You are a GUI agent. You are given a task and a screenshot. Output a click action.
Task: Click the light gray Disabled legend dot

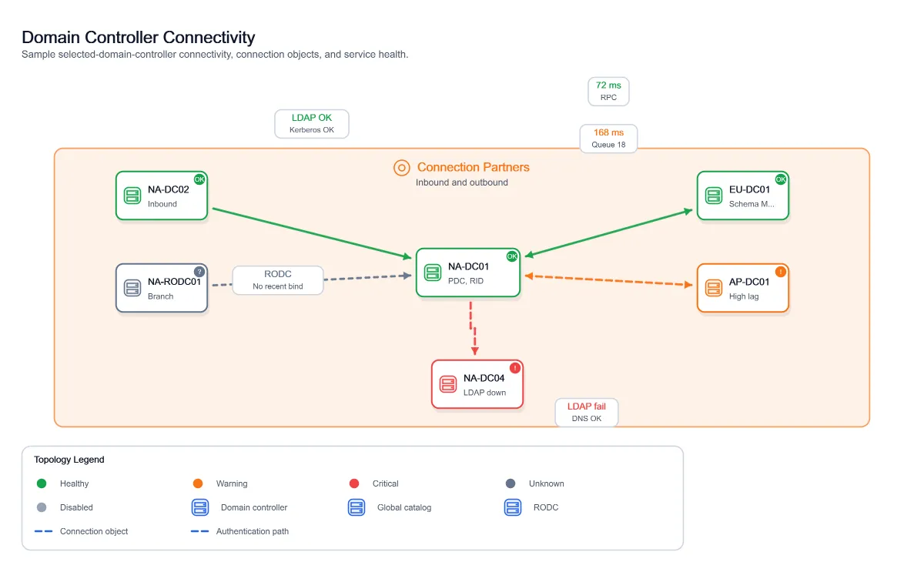pyautogui.click(x=42, y=507)
